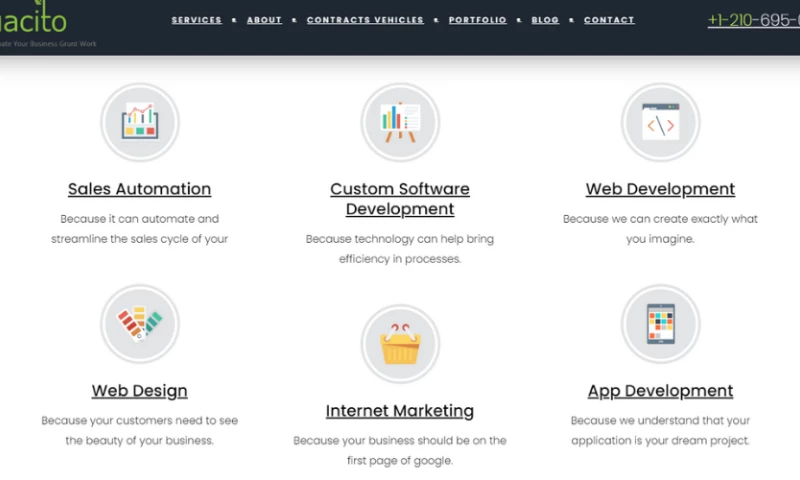This screenshot has width=800, height=480.
Task: Open the Web Design heading link
Action: coord(140,391)
